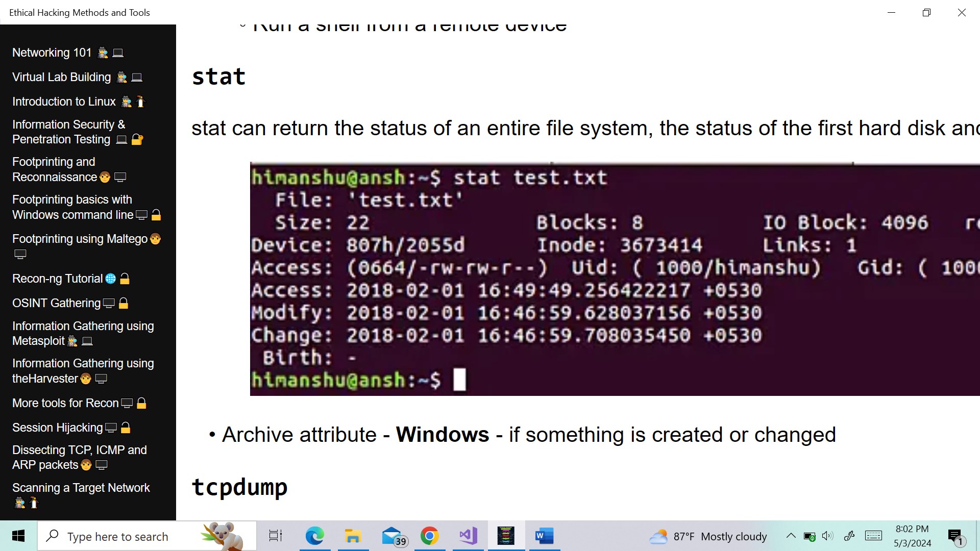Open Microsoft Word from the taskbar

544,536
